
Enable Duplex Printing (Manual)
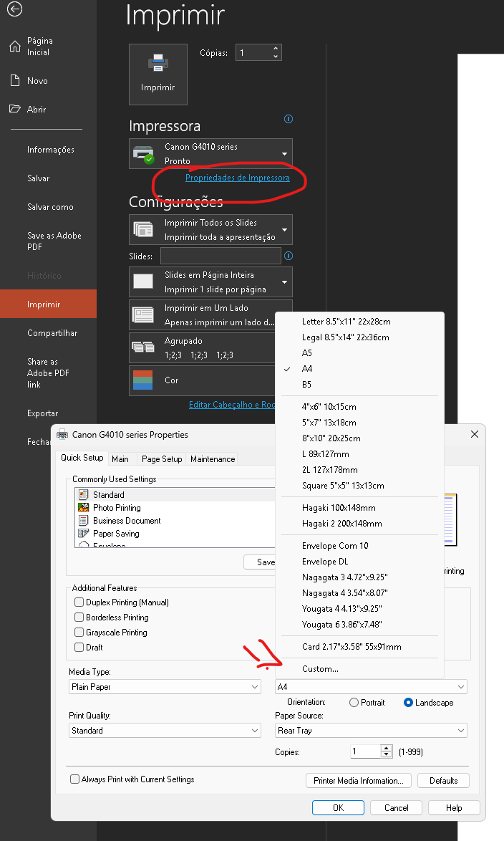[79, 602]
